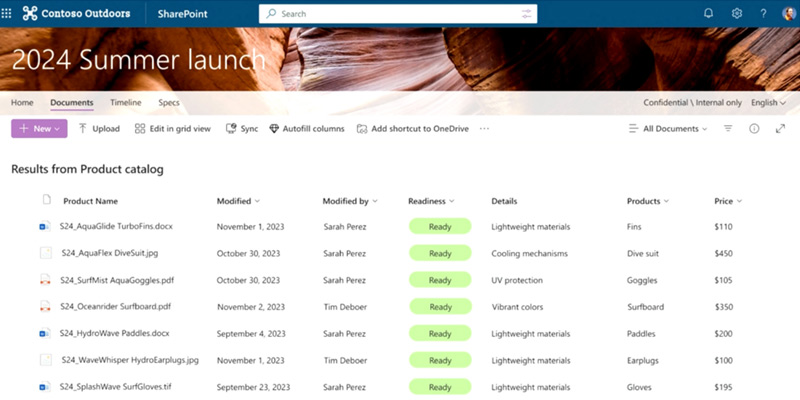Viewport: 800px width, 400px height.
Task: Click the magnifier icon in search box
Action: [x=271, y=14]
